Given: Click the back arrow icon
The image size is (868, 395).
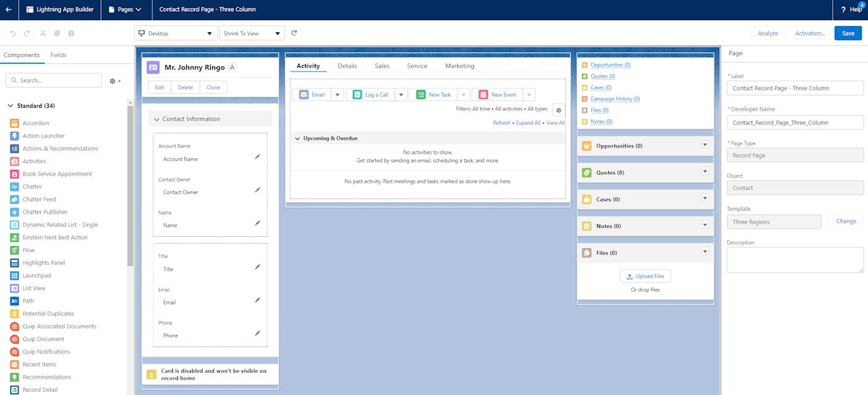Looking at the screenshot, I should point(9,9).
